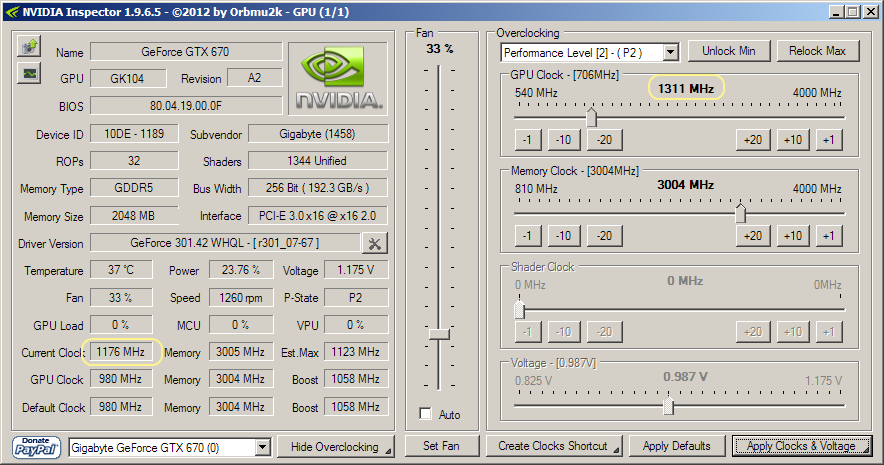The width and height of the screenshot is (884, 465).
Task: Click the NVIDIA logo image
Action: tap(338, 78)
